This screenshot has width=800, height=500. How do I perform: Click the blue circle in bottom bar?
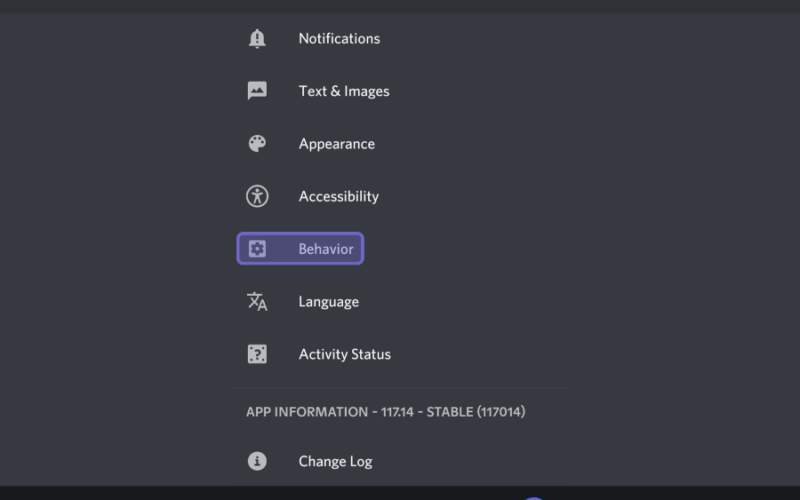(x=534, y=498)
